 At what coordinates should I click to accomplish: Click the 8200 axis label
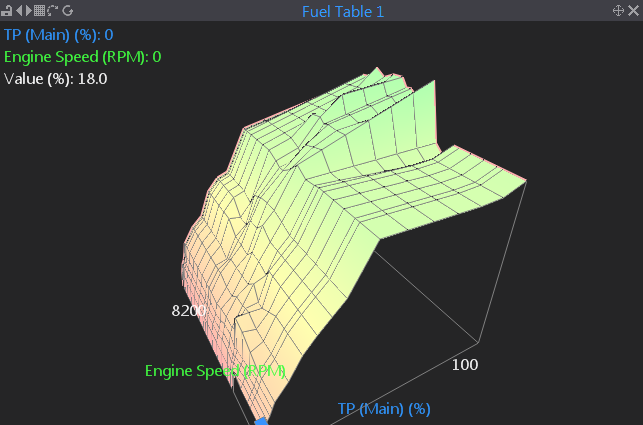coord(189,311)
